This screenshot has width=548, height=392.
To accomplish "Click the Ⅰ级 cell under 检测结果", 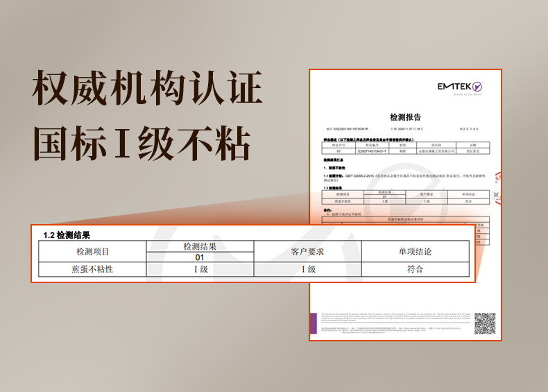I will 200,269.
